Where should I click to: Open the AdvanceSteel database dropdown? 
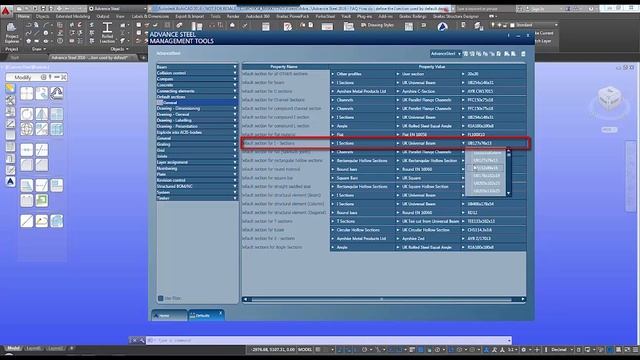pos(445,54)
